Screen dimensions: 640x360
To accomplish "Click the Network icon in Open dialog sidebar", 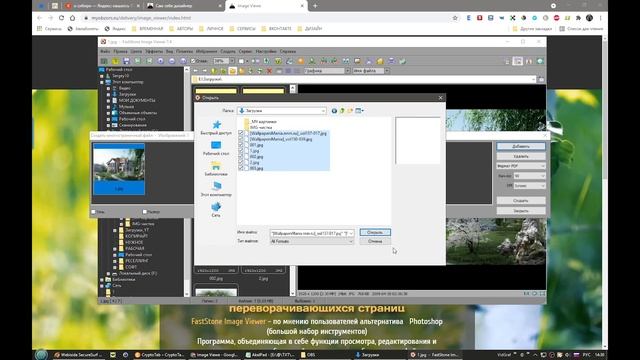I will click(216, 207).
